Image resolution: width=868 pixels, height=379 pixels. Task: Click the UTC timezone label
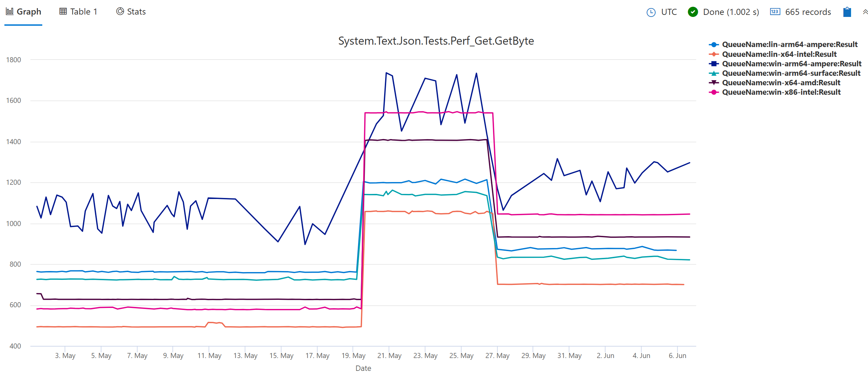668,12
